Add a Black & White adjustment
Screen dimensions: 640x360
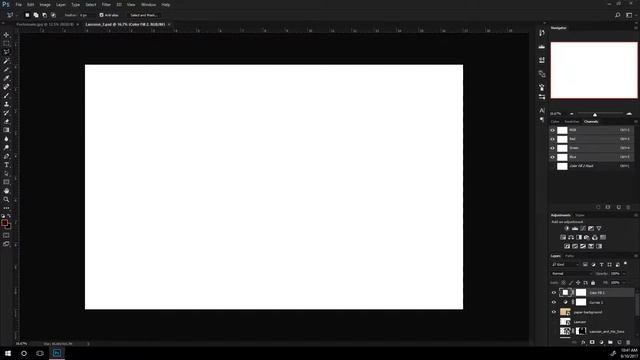tap(579, 237)
